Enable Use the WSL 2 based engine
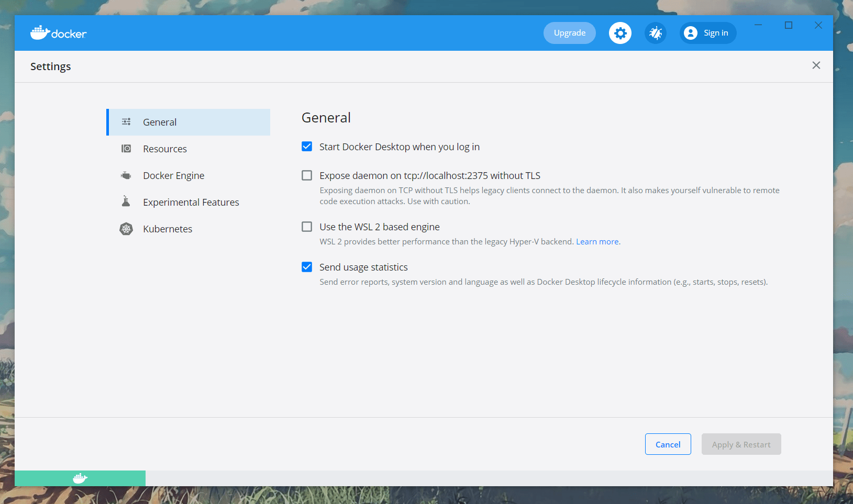This screenshot has height=504, width=853. (307, 227)
